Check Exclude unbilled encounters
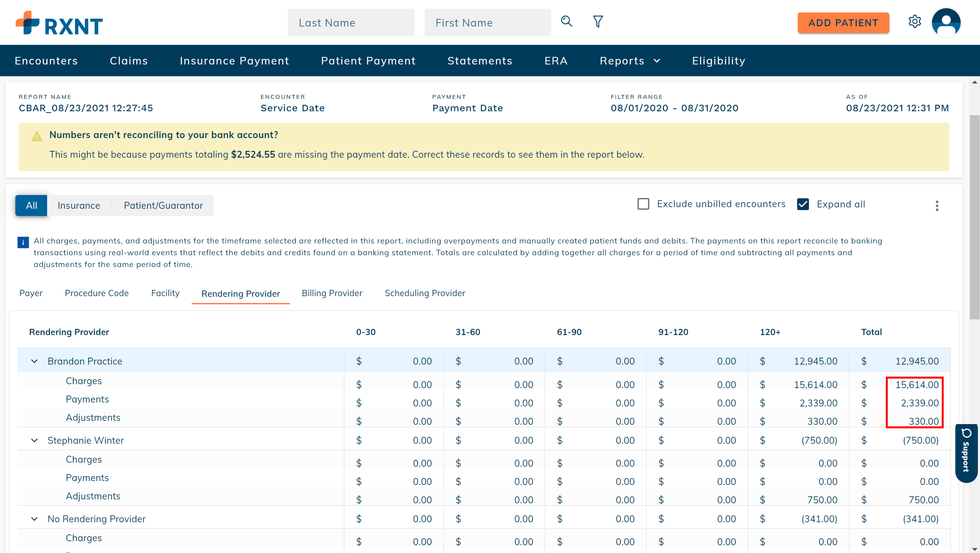 (x=643, y=204)
